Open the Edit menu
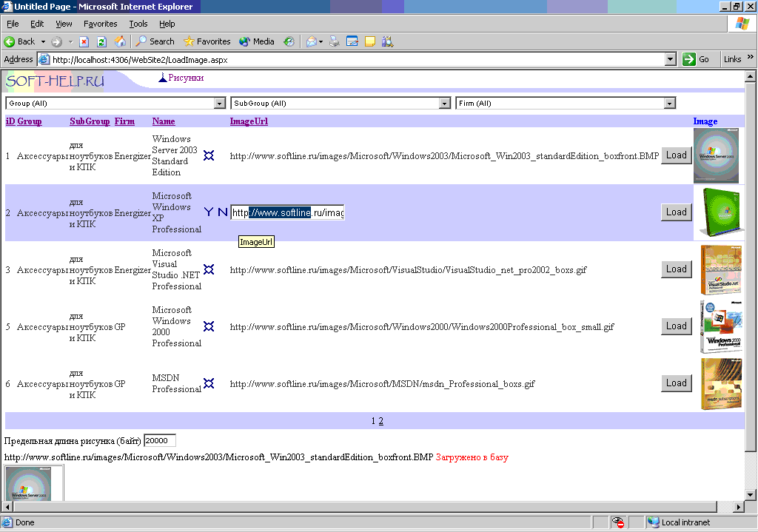 (37, 24)
